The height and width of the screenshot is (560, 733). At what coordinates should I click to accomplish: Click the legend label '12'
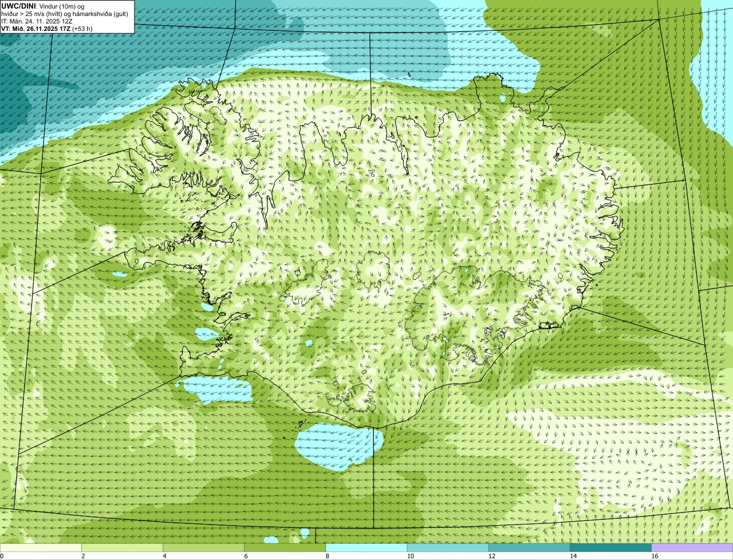[x=492, y=556]
